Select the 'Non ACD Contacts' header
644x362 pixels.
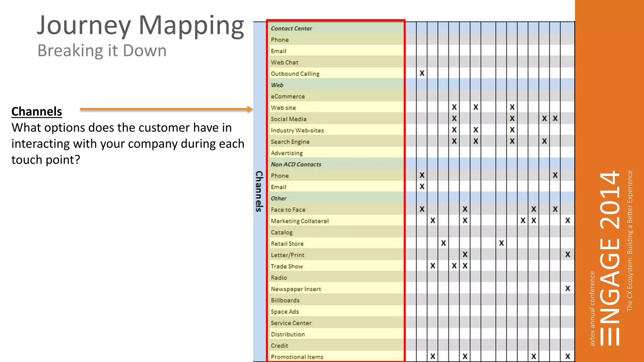[x=296, y=164]
